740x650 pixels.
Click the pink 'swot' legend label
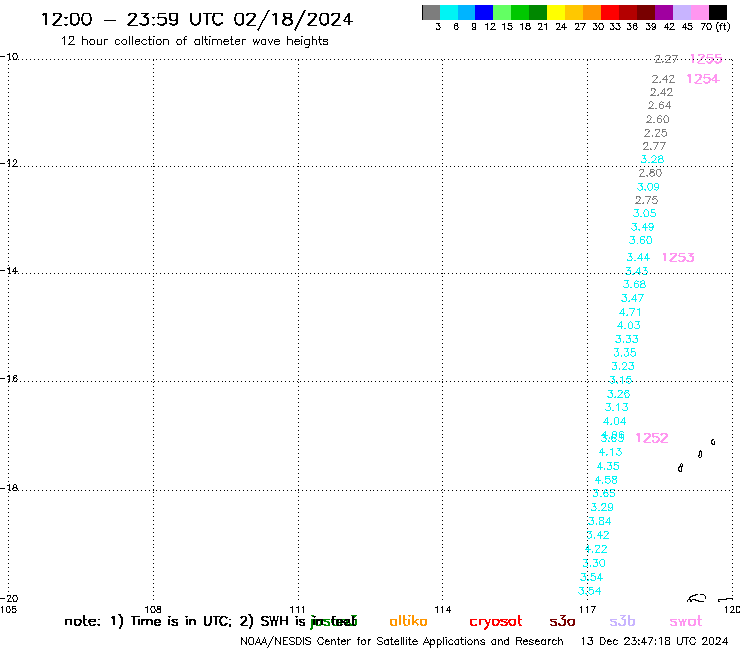point(686,622)
